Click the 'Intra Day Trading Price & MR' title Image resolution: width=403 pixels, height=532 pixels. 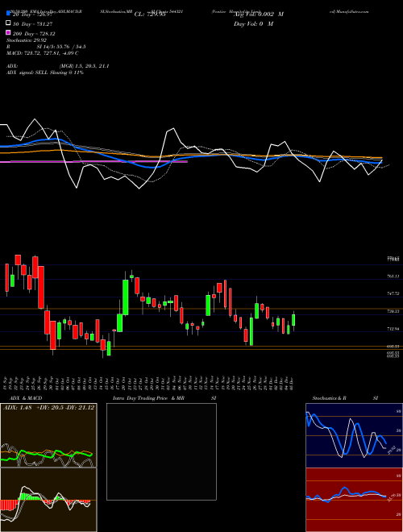click(x=148, y=398)
